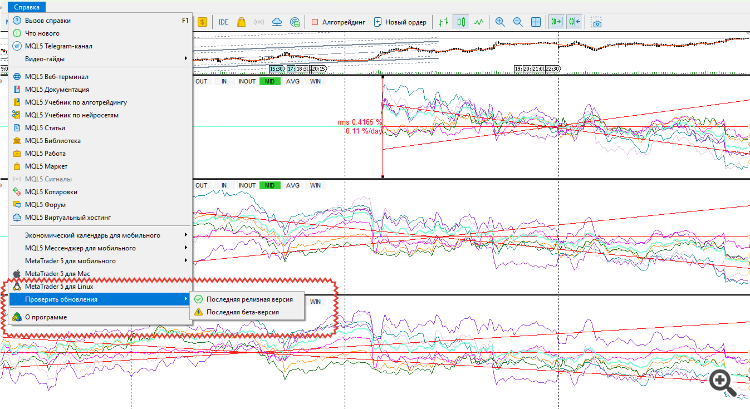This screenshot has width=750, height=409.
Task: Take a chart screenshot with camera icon
Action: click(x=599, y=21)
